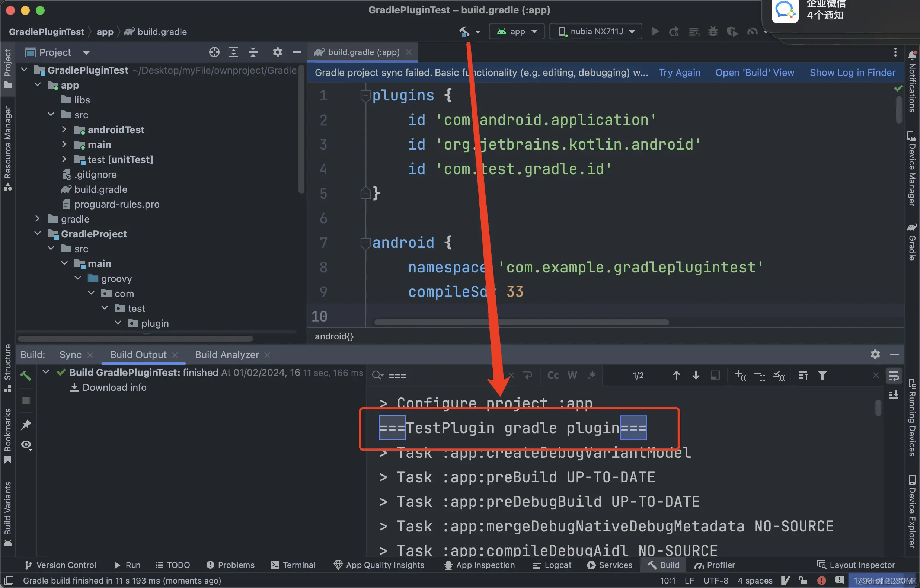Toggle soft-wrap in build output

point(894,376)
